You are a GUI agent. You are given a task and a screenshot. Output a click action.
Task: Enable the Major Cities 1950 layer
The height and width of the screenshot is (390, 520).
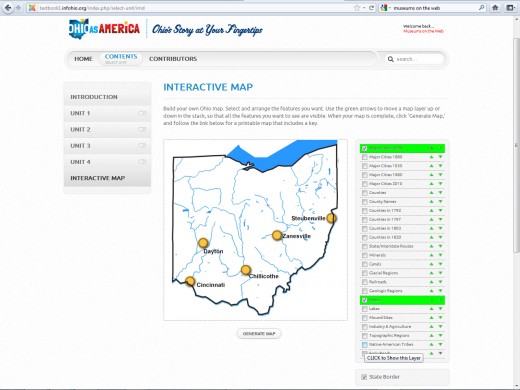365,166
